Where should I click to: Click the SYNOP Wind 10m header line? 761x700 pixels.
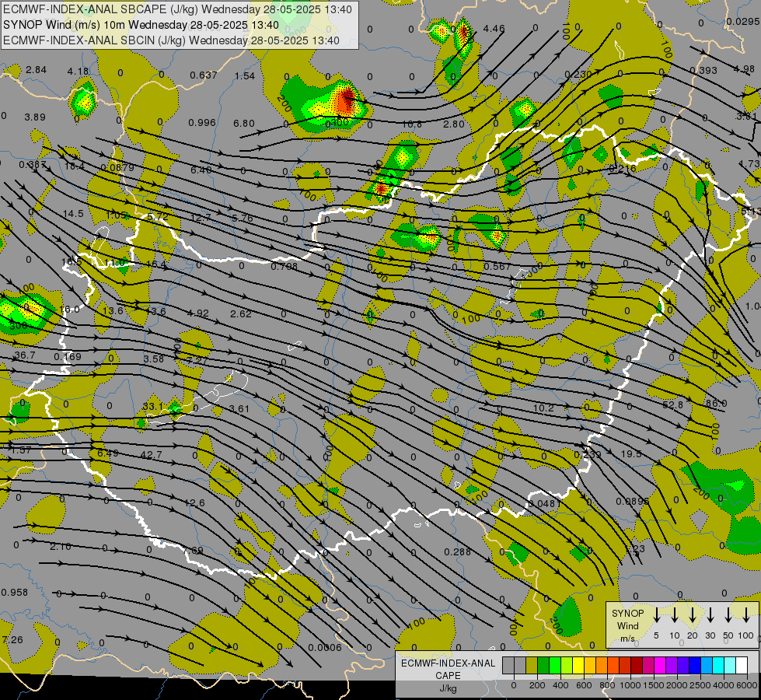tap(141, 25)
